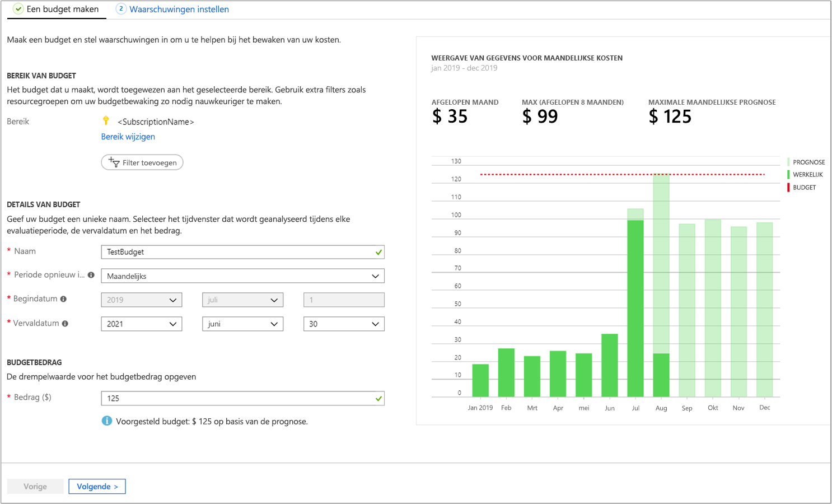Click the 'Filter toevoegen' button

pyautogui.click(x=142, y=162)
